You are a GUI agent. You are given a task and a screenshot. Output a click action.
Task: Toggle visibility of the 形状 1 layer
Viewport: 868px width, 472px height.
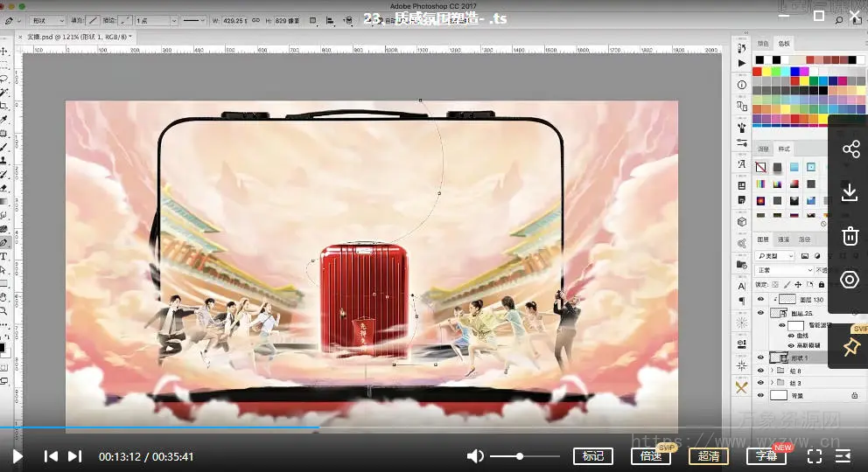[x=760, y=357]
